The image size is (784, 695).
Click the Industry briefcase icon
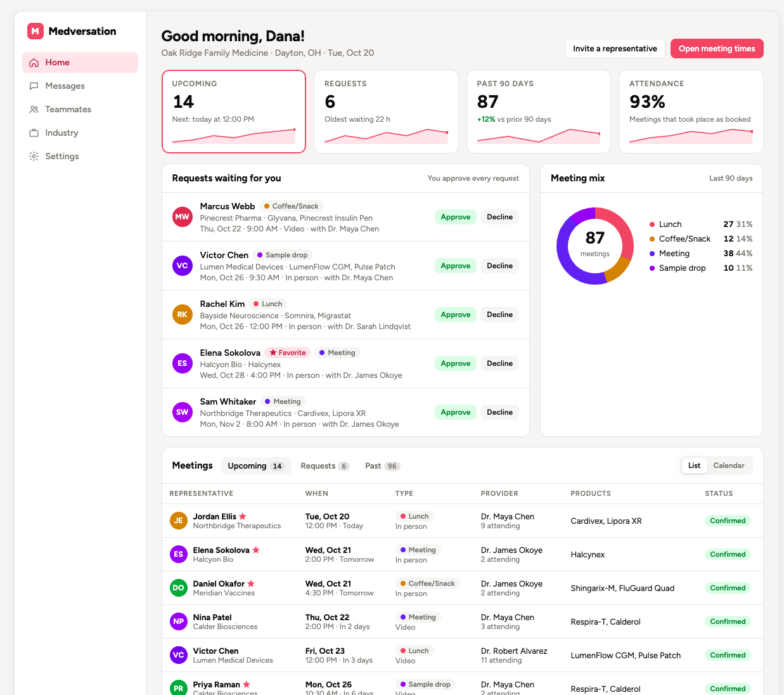(34, 133)
